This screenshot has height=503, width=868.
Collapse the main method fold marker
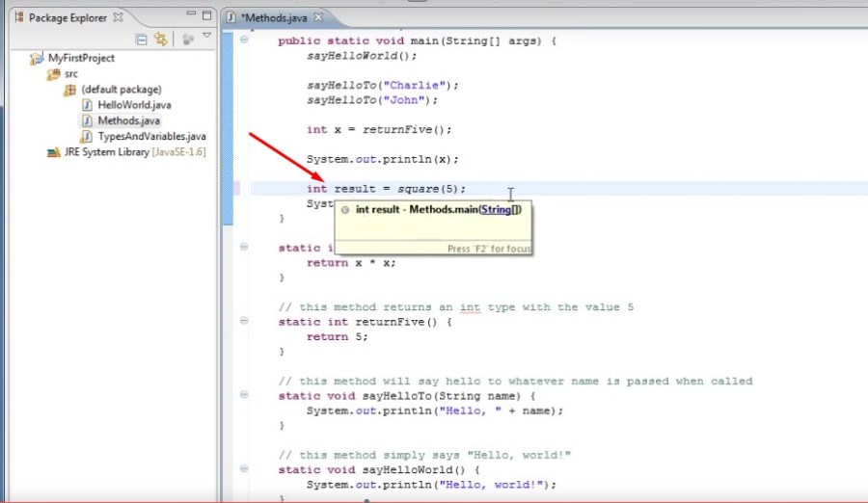coord(243,40)
